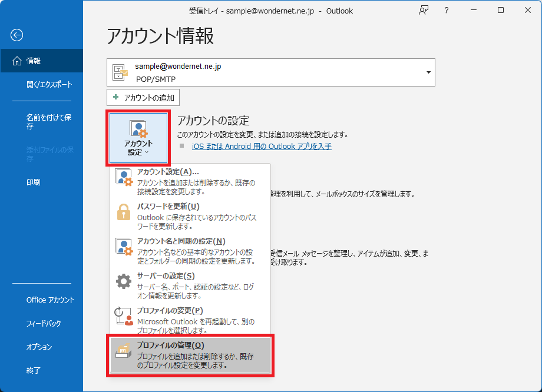Choose サーバーの設定(S) menu entry
The height and width of the screenshot is (392, 542).
(x=190, y=285)
